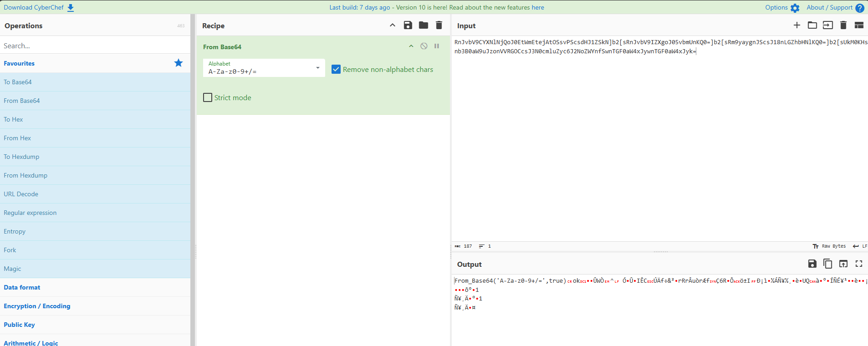Select To Hex operation

(95, 119)
